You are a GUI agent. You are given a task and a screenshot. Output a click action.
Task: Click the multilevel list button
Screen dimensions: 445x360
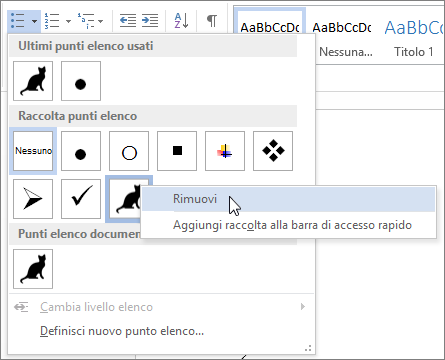pos(86,21)
